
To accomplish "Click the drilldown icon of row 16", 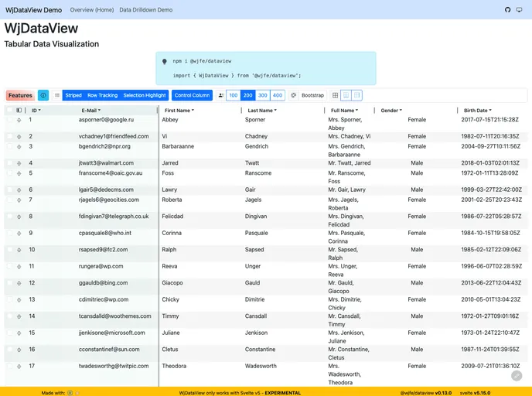I will pos(19,350).
